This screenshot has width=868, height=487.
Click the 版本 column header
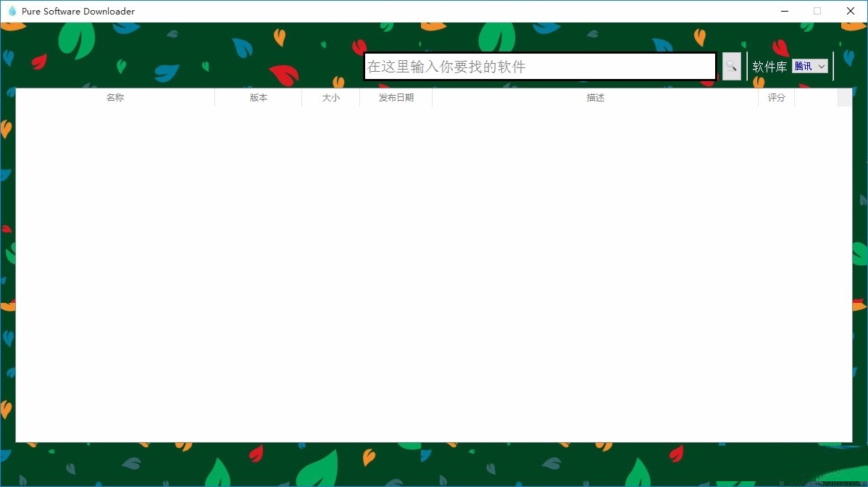pos(259,98)
